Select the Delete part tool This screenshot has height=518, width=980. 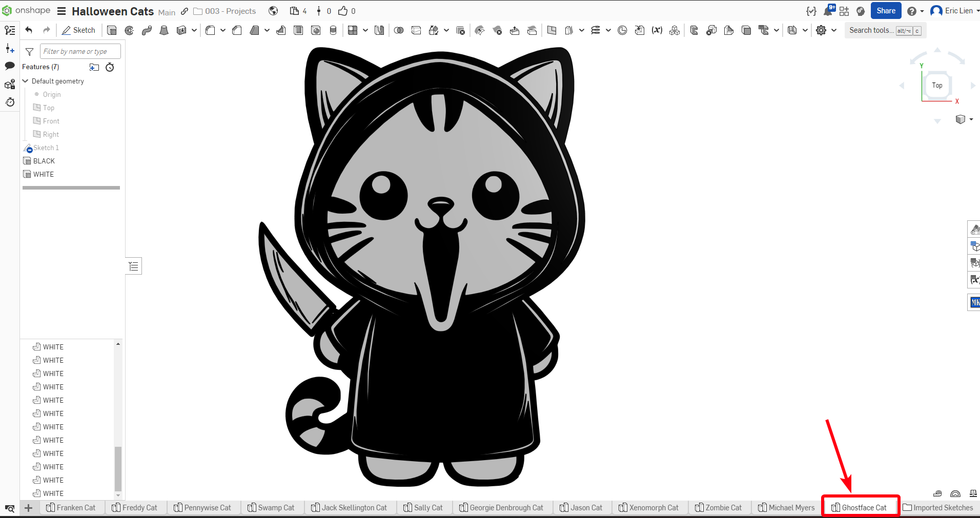[460, 30]
